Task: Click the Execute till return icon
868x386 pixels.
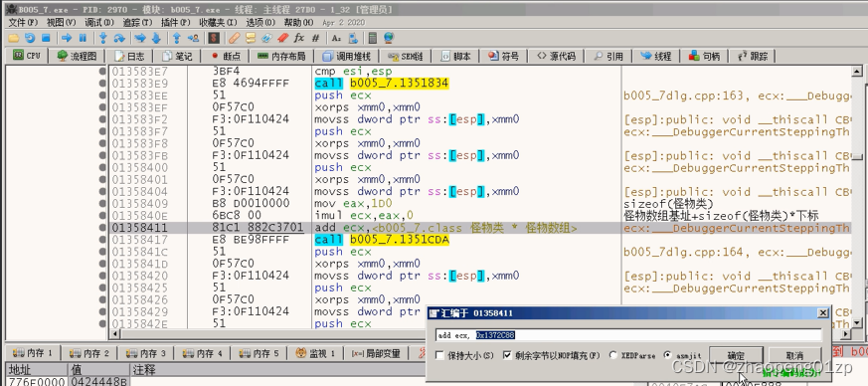Action: click(x=177, y=38)
